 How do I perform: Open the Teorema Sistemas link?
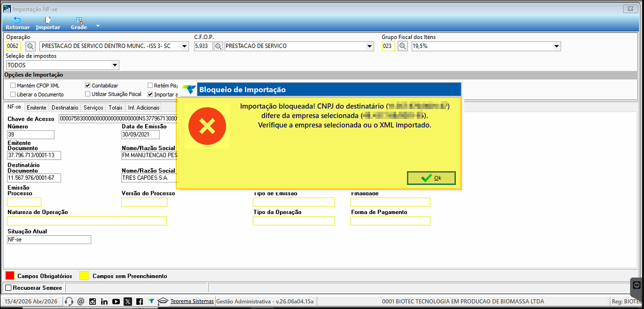point(192,301)
